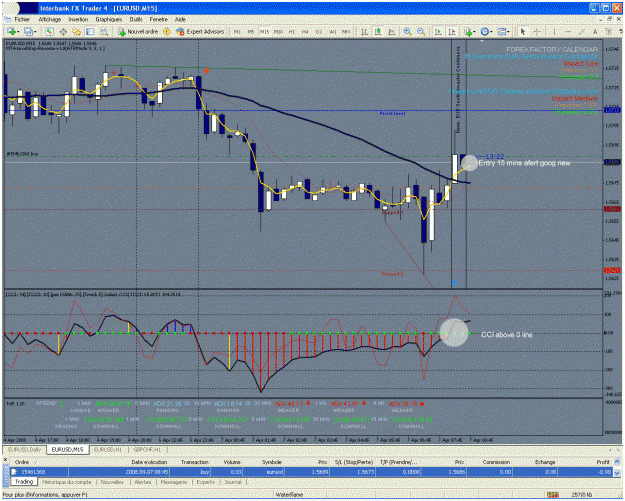Switch to EURUSD,H1 chart tab
Screen dimensions: 625x501
pyautogui.click(x=108, y=450)
